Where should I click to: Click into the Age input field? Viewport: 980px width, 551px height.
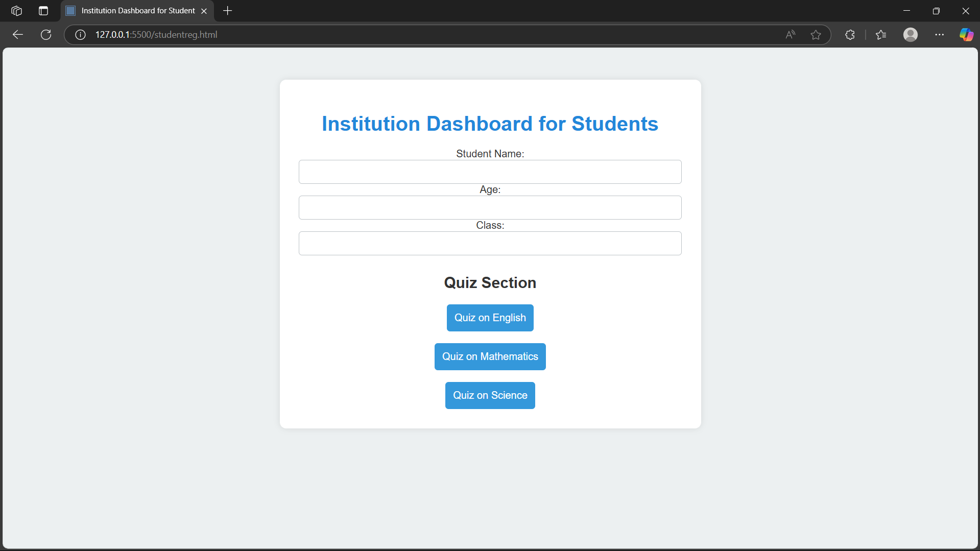(x=490, y=207)
